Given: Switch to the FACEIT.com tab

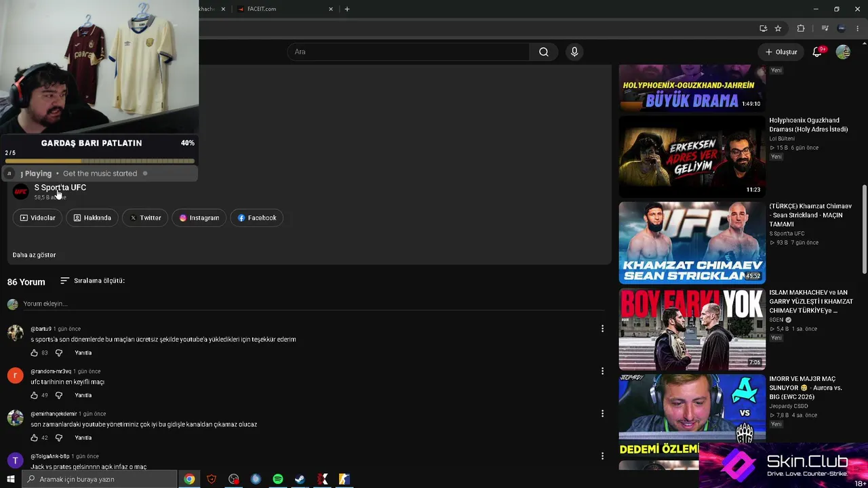Looking at the screenshot, I should click(x=283, y=9).
